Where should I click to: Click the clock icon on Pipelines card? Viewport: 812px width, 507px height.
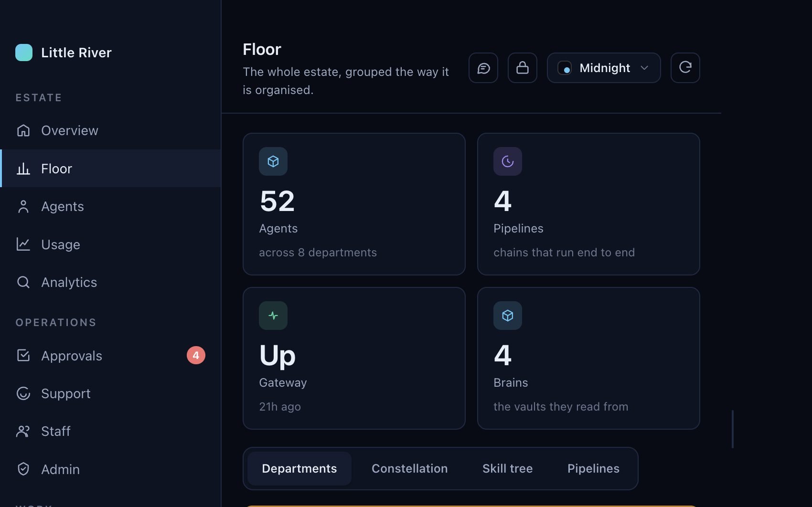pos(508,161)
